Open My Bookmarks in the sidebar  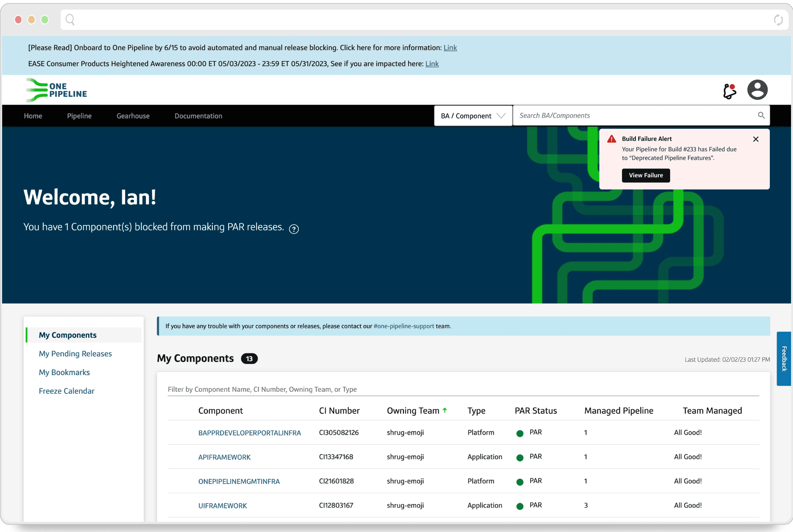[64, 372]
